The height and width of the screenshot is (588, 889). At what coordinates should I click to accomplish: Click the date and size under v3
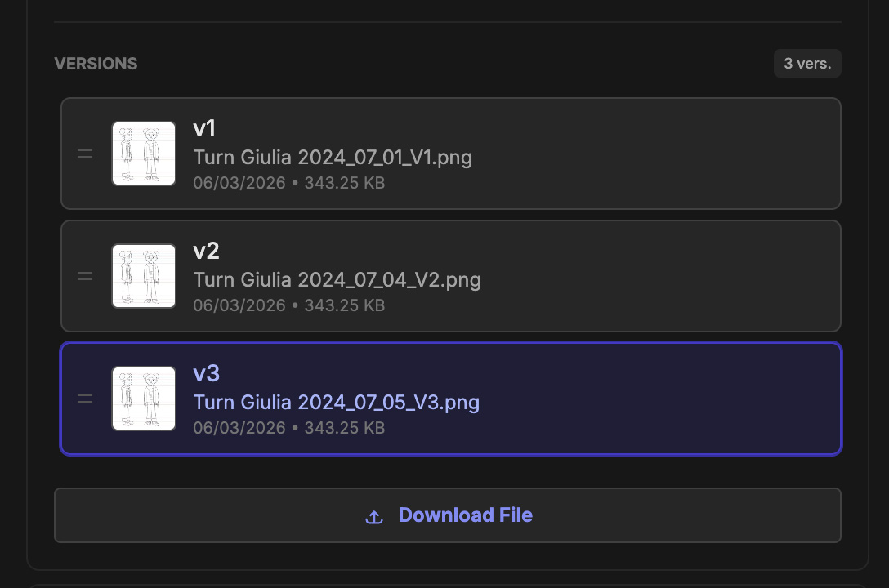[x=288, y=428]
